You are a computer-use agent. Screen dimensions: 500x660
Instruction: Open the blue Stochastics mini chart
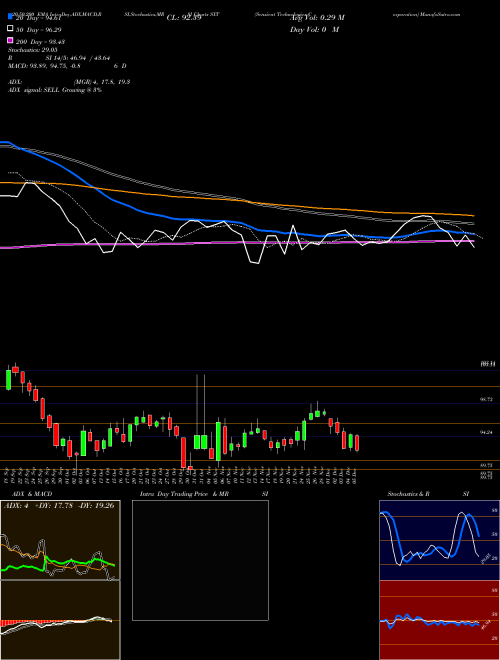[439, 540]
